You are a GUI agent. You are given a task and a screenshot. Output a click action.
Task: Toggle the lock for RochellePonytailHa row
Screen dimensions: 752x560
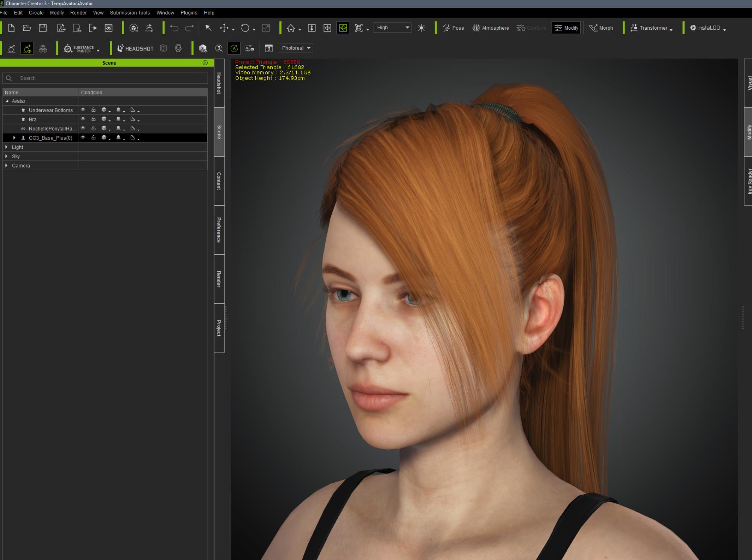coord(94,128)
